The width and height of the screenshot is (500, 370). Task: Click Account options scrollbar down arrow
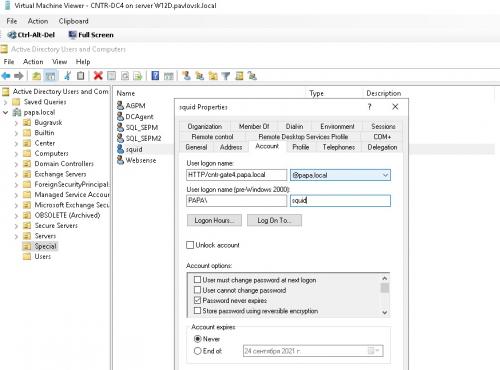[x=385, y=312]
